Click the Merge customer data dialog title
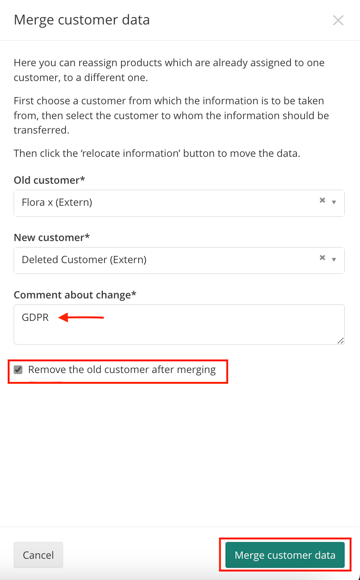The image size is (360, 580). point(82,20)
